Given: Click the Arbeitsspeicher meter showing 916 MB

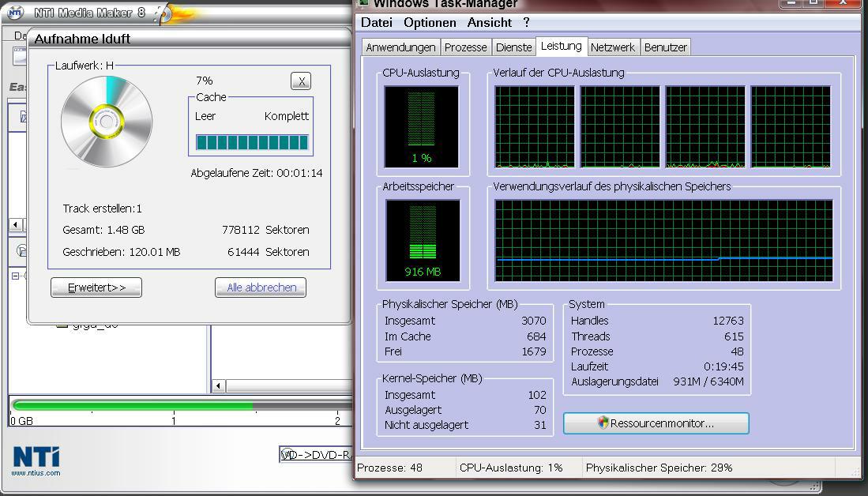Looking at the screenshot, I should coord(423,241).
